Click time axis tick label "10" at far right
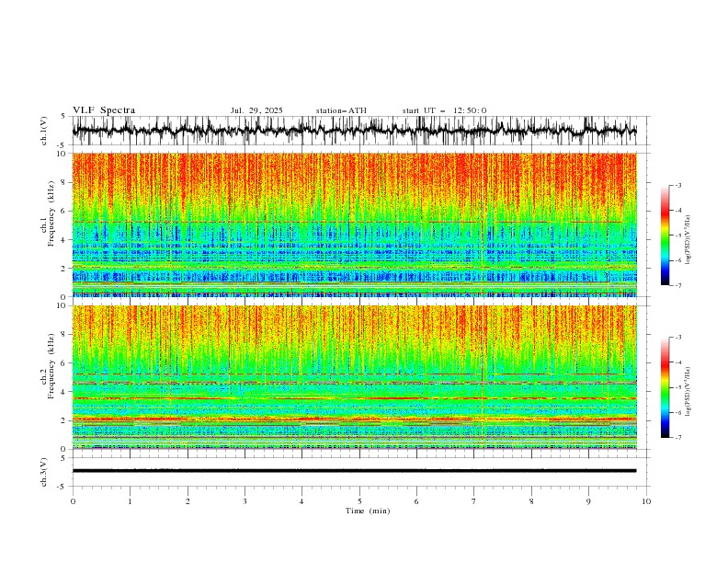This screenshot has height=563, width=728. point(646,501)
